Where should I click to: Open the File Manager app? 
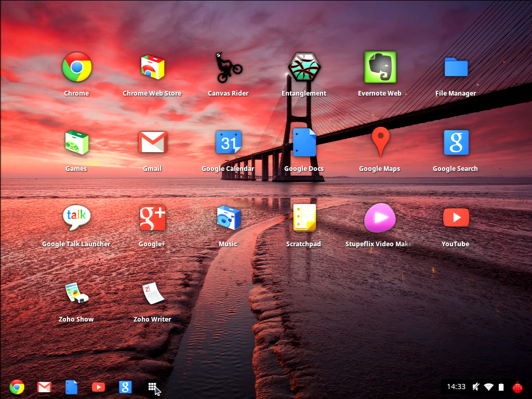[456, 68]
